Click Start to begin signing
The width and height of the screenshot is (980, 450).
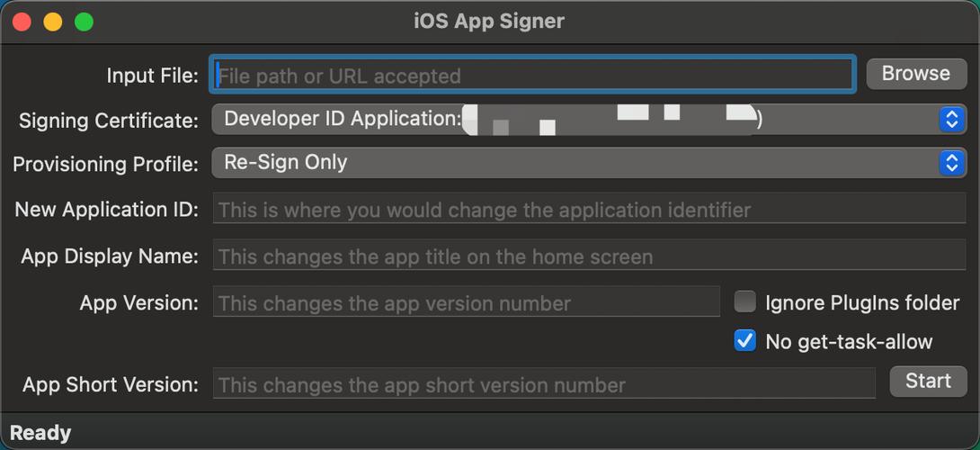coord(928,382)
